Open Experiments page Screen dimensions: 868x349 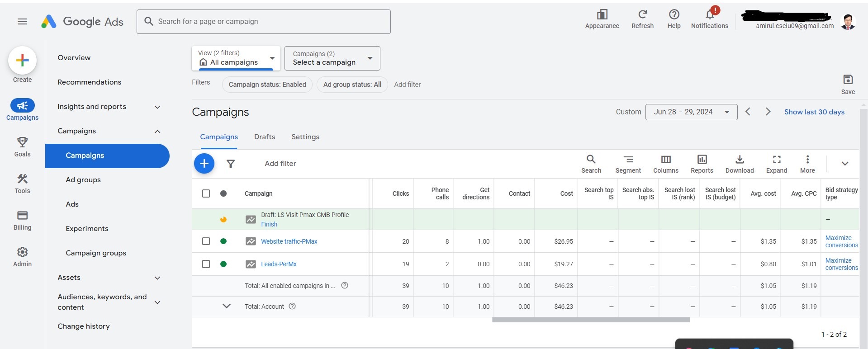[87, 229]
